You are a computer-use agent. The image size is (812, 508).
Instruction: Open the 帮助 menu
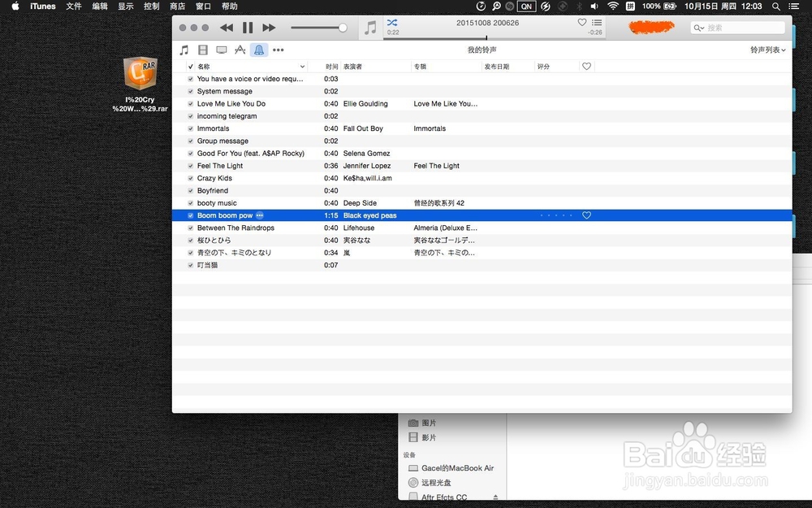pos(230,7)
